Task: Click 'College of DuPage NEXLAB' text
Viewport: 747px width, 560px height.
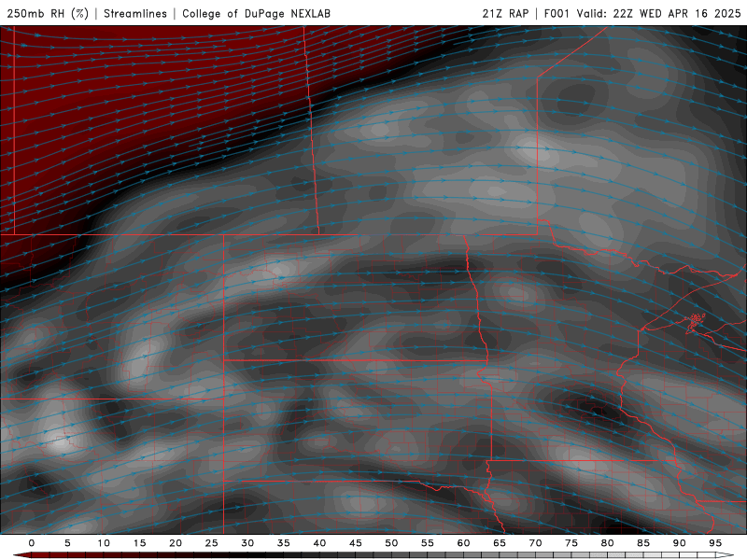Action: (x=256, y=13)
